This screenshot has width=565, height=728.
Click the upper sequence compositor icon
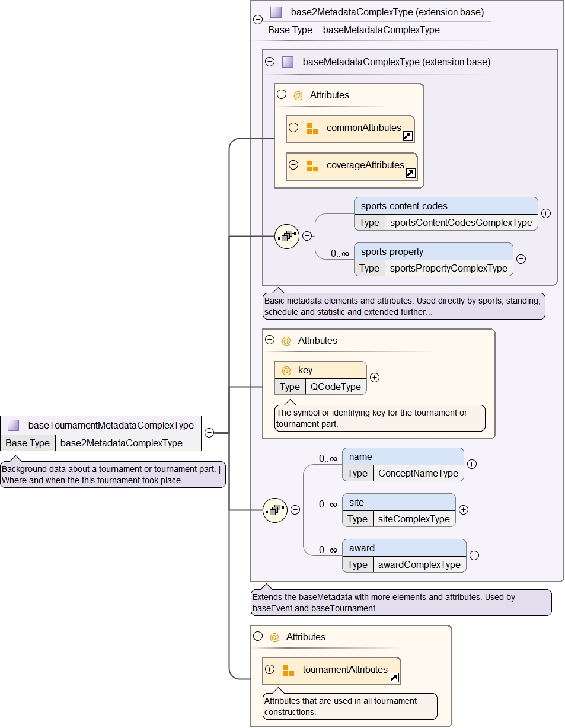287,236
